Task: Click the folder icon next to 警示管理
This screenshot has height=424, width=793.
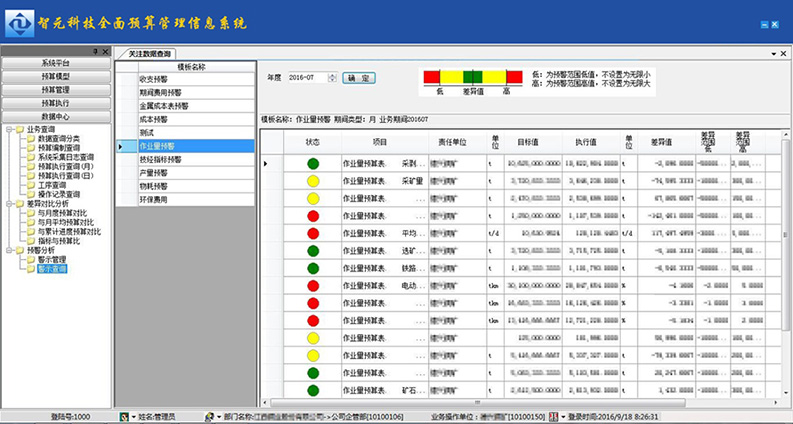Action: (x=30, y=259)
